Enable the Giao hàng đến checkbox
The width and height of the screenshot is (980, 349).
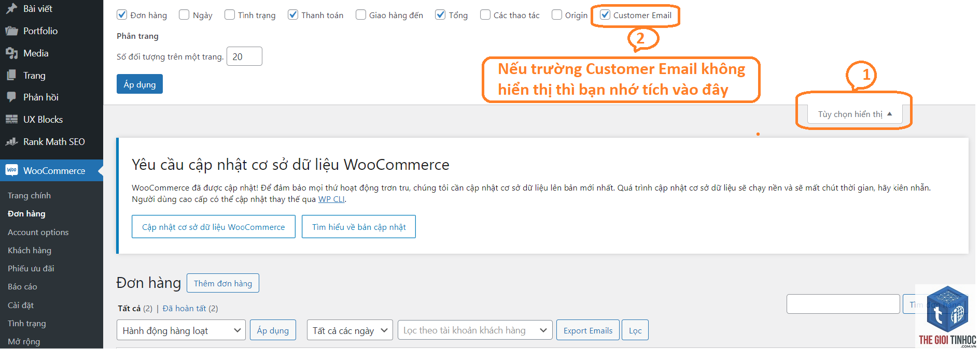pyautogui.click(x=361, y=14)
